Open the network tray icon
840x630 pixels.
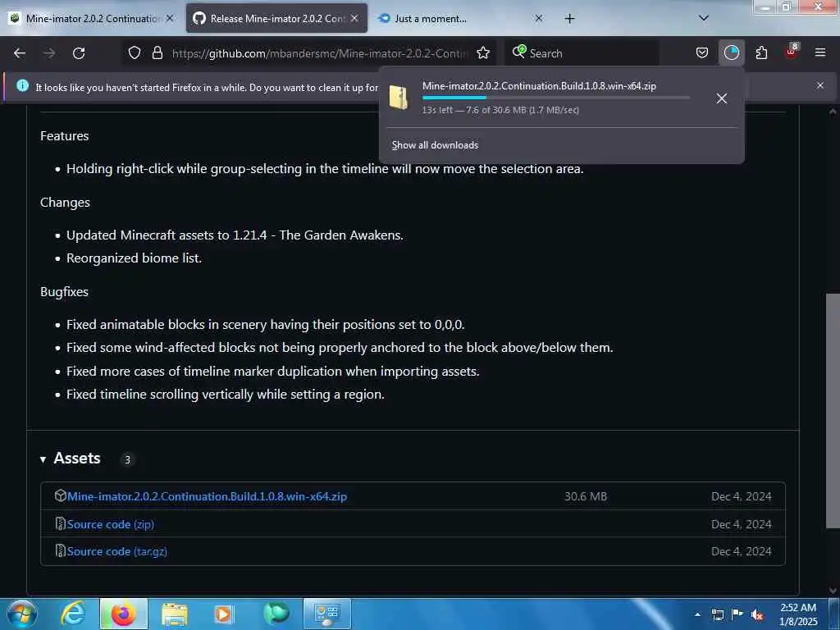pos(718,614)
